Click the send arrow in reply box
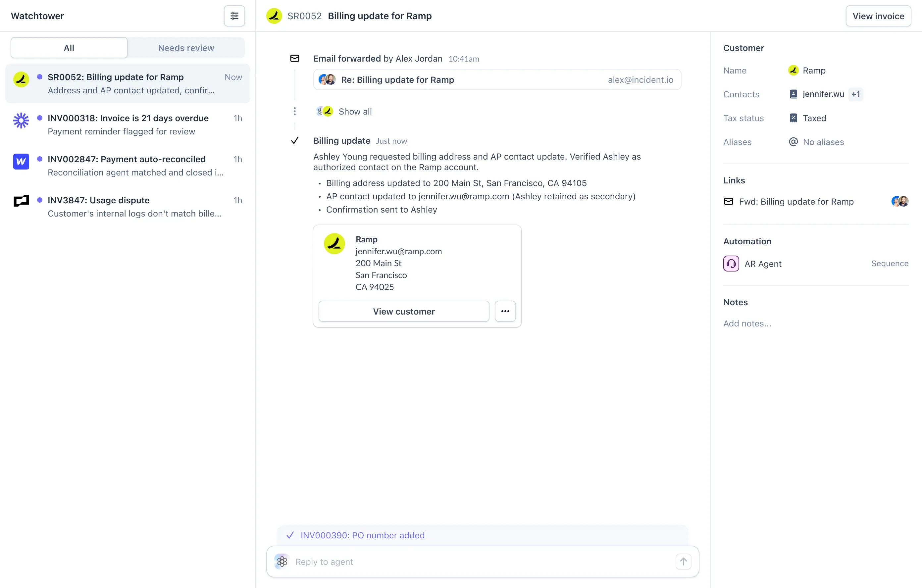Screen dimensions: 922x588 (x=683, y=562)
